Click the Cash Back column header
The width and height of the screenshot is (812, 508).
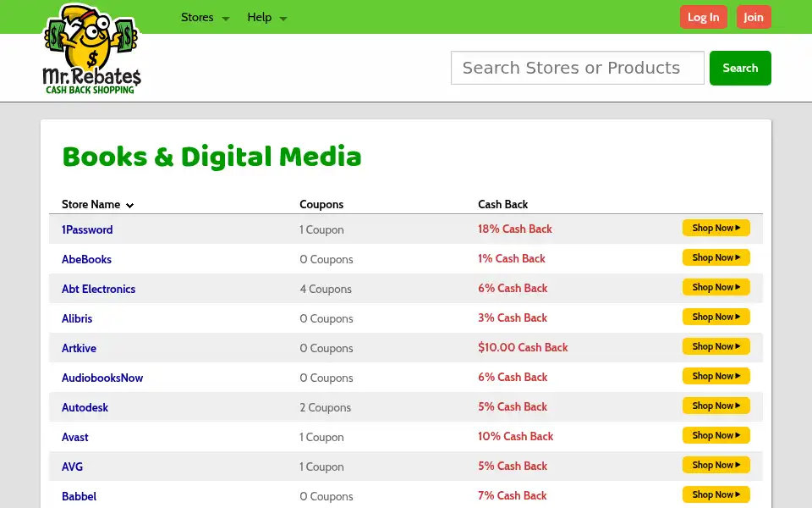tap(502, 204)
